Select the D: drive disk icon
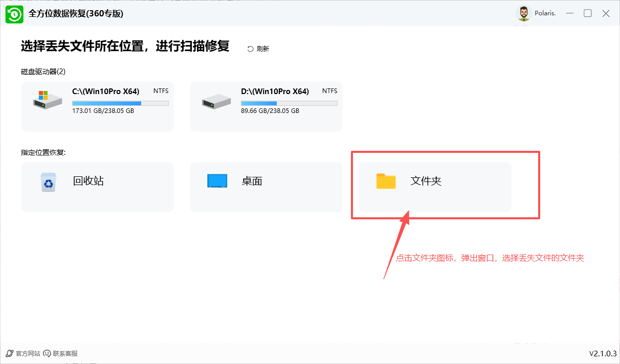 (215, 100)
